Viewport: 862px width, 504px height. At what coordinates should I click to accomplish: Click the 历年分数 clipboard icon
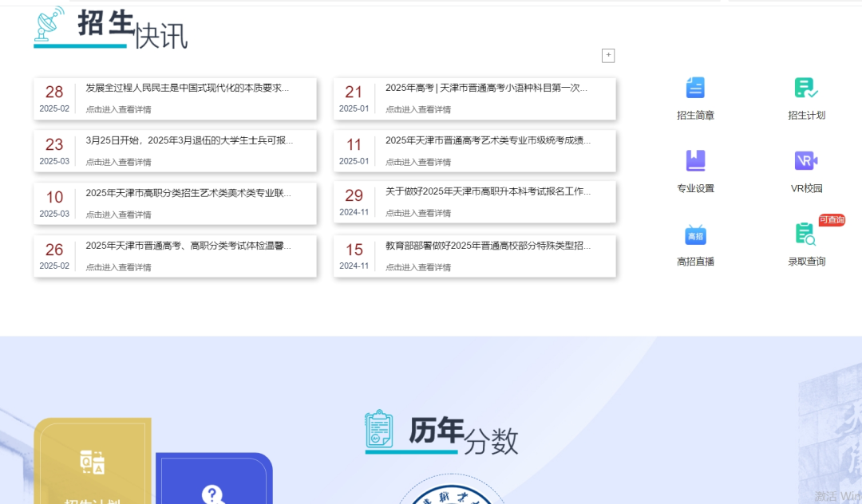379,430
